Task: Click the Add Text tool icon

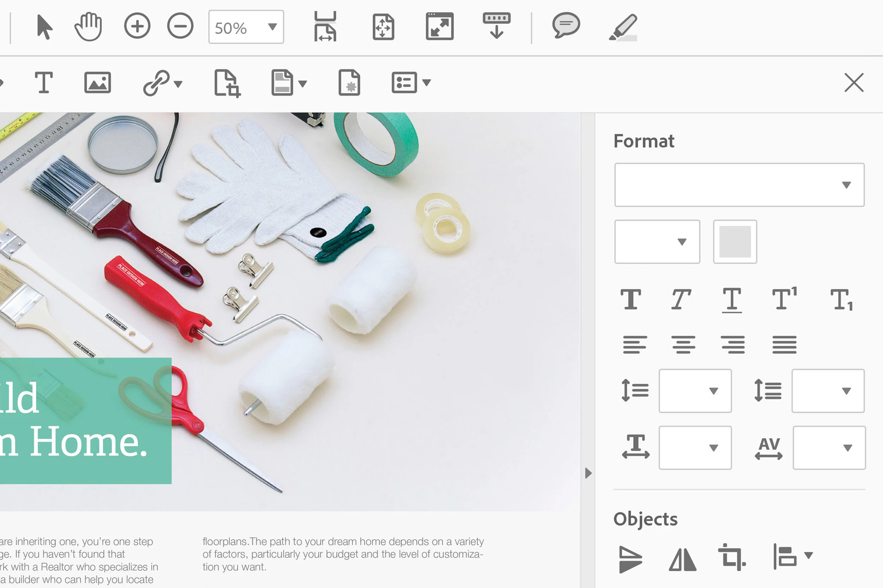Action: click(43, 82)
